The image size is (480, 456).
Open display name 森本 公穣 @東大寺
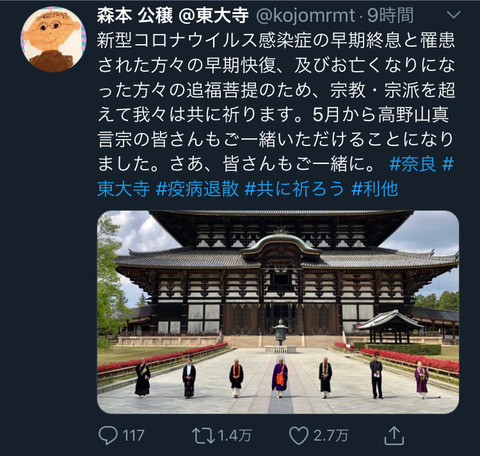[173, 15]
